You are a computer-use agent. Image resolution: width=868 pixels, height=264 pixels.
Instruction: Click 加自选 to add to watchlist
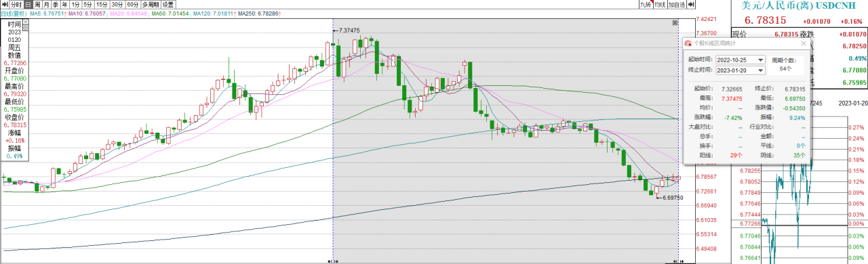[677, 4]
